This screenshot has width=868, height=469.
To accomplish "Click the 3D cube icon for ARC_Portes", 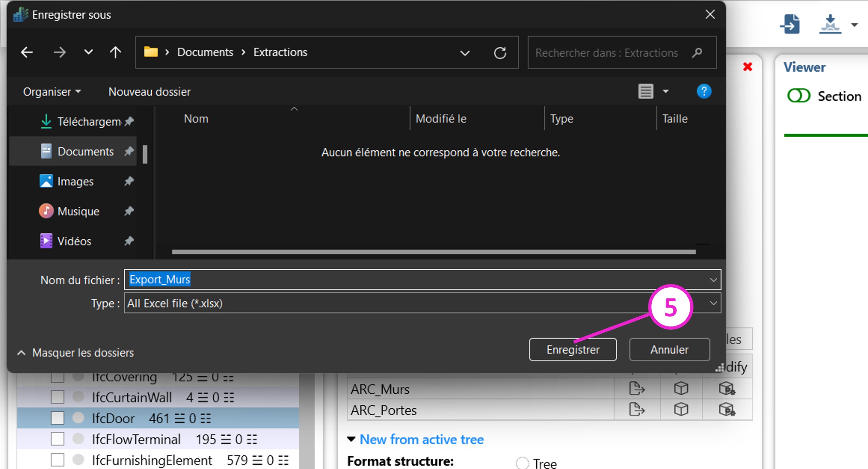I will (x=681, y=410).
